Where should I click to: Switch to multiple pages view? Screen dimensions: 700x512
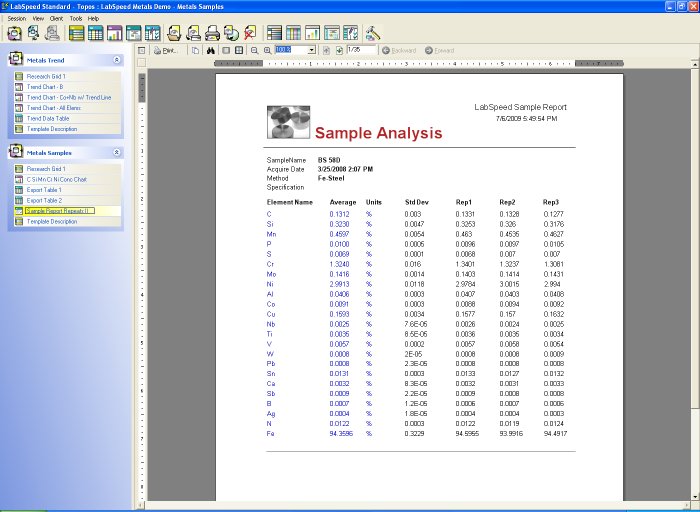(239, 50)
